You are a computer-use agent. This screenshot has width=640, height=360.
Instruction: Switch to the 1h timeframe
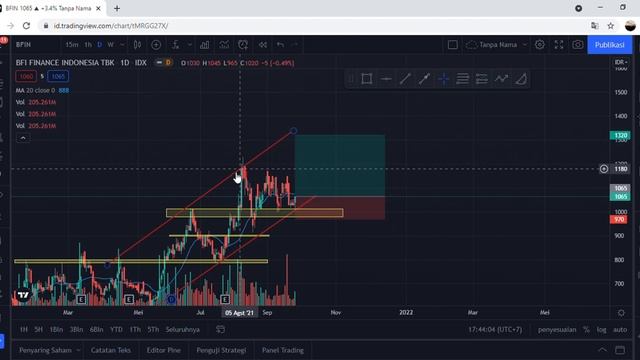[x=88, y=45]
